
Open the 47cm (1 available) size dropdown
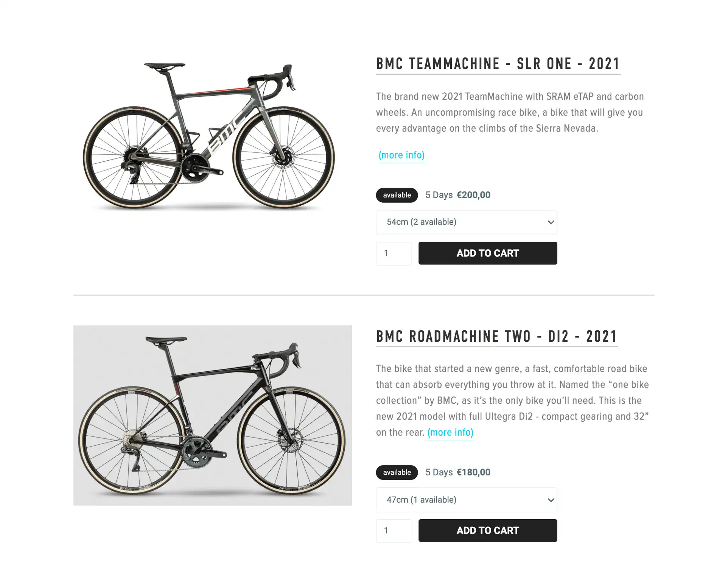pos(466,500)
